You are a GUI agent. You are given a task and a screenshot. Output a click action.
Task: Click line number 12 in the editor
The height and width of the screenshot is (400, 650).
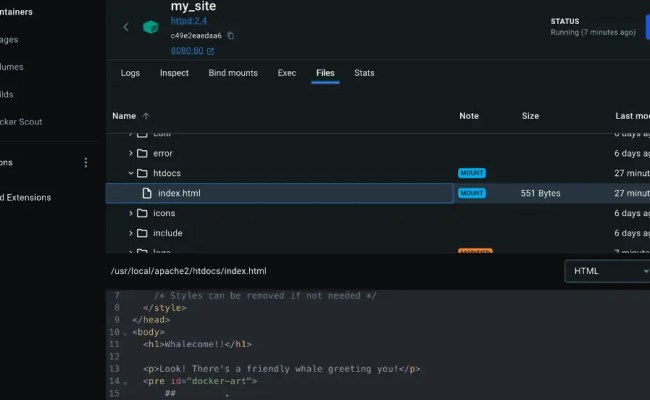tap(114, 357)
